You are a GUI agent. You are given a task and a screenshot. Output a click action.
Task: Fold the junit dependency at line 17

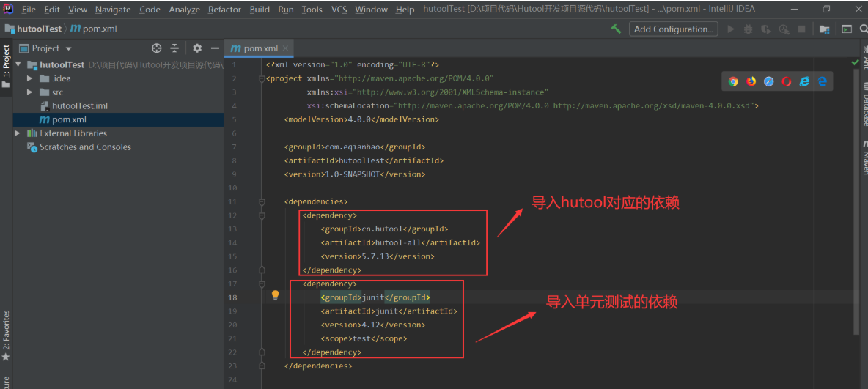point(262,284)
